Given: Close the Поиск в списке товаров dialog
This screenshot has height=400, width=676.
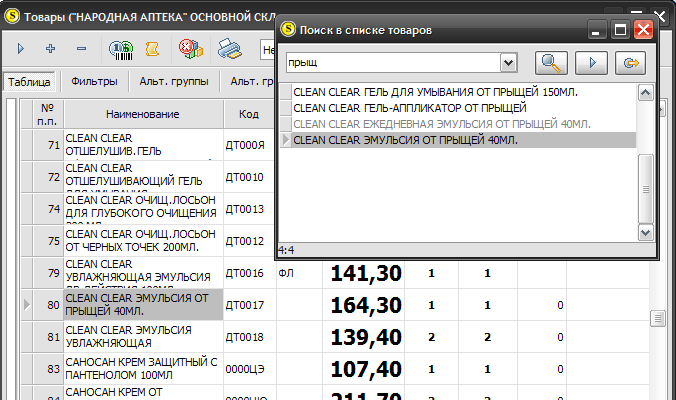Looking at the screenshot, I should [x=643, y=30].
